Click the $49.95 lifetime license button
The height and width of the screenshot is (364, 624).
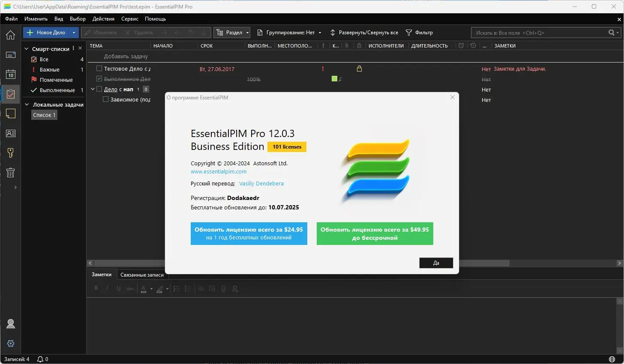coord(375,233)
